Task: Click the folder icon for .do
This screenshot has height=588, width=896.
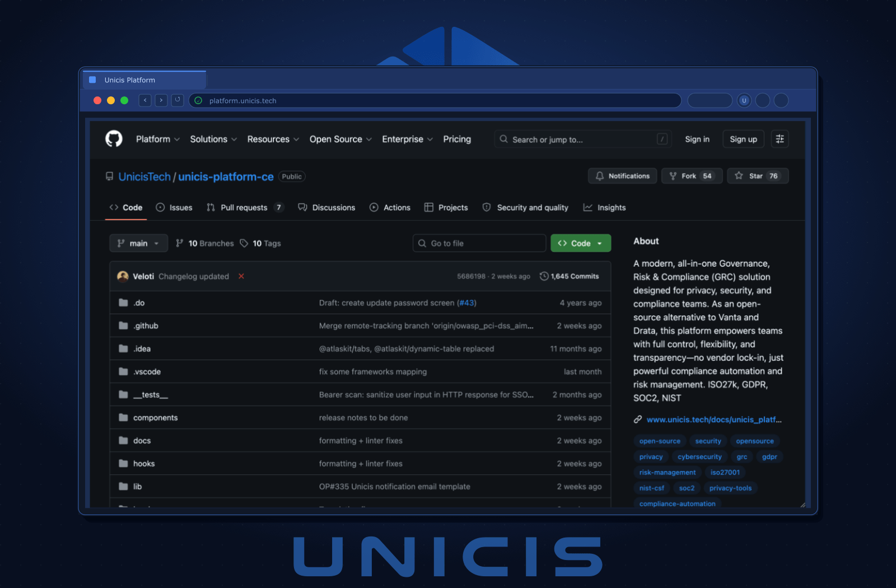Action: (x=123, y=303)
